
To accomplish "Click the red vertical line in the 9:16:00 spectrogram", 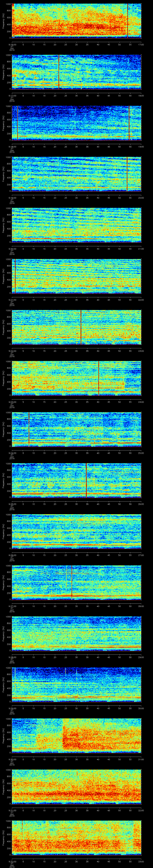I will (x=127, y=21).
